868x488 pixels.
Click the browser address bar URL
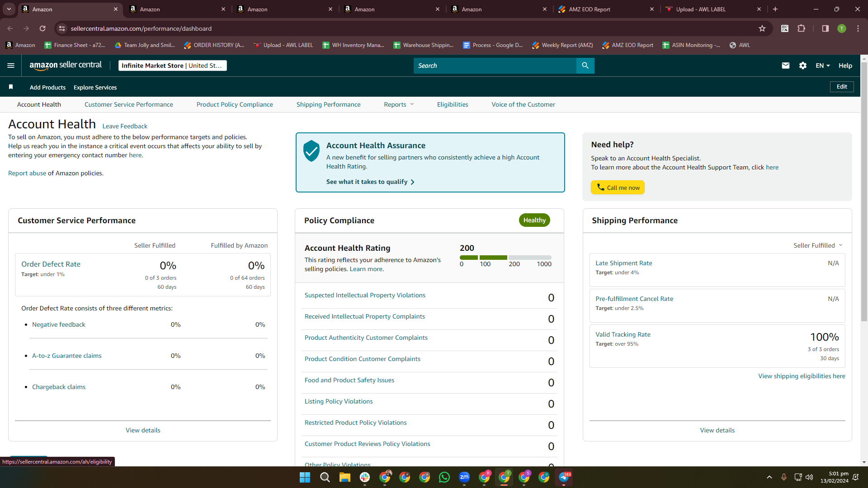tap(141, 28)
